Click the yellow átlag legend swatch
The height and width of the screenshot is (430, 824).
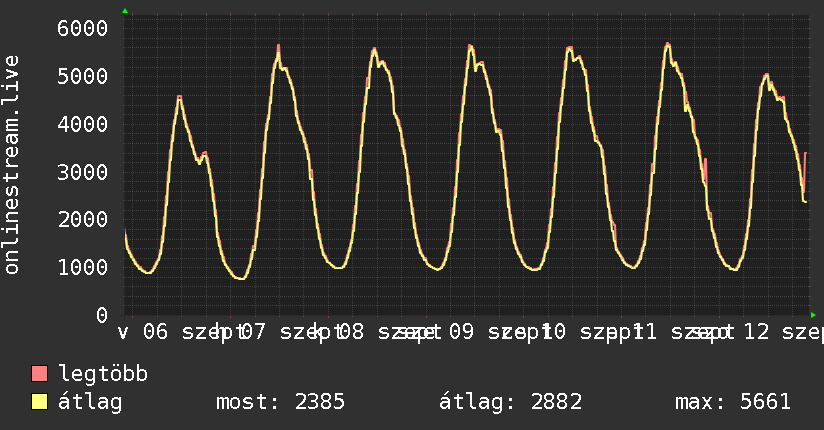pyautogui.click(x=39, y=402)
